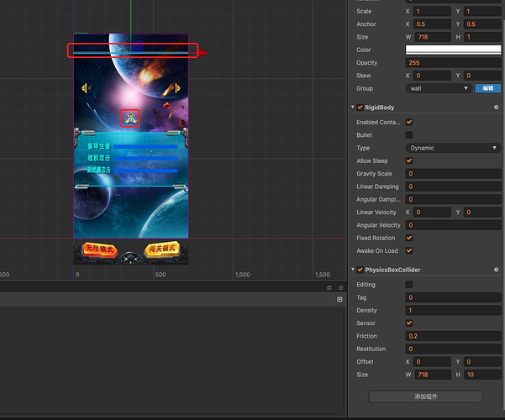Click the blue 编辑 button next to Group
Image resolution: width=505 pixels, height=420 pixels.
pos(488,88)
